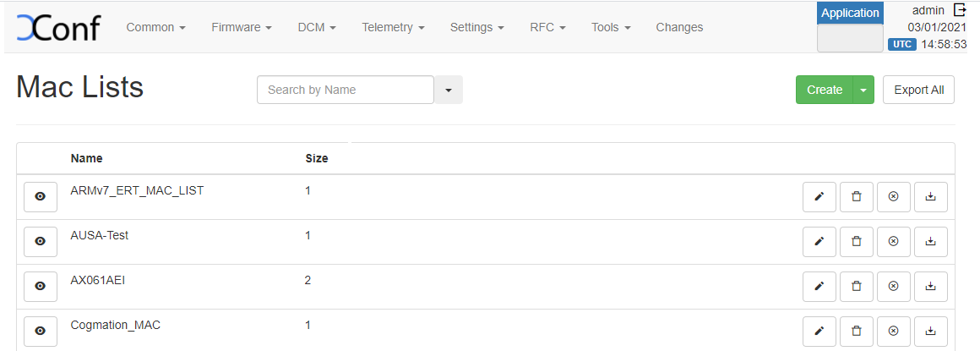Download the Cogmation_MAC list via export icon

pos(930,331)
